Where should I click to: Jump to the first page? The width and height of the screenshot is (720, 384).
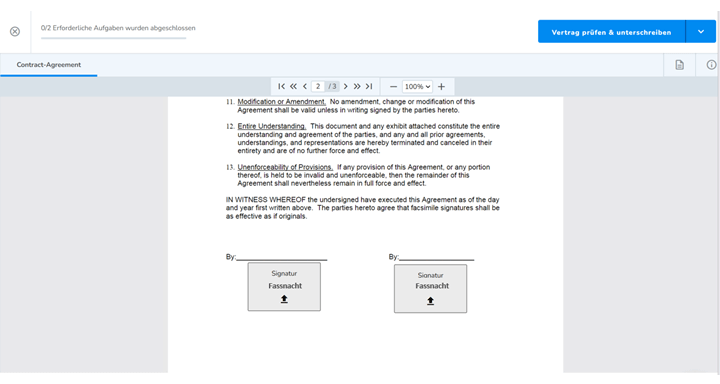[x=281, y=86]
